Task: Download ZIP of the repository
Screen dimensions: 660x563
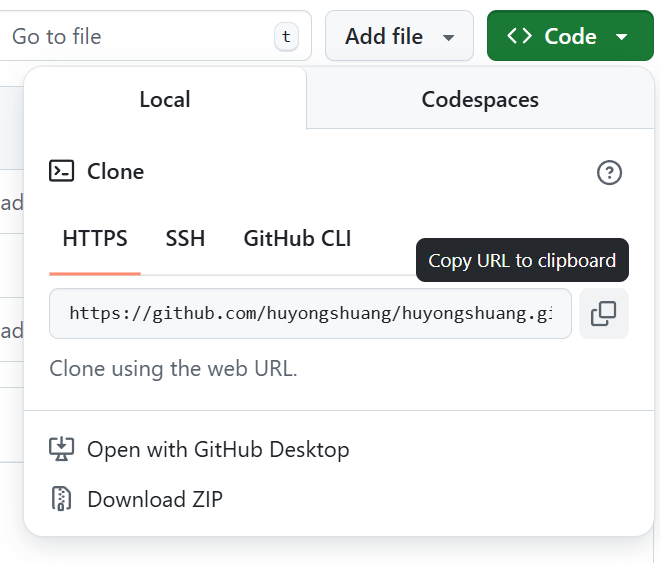Action: [x=155, y=498]
